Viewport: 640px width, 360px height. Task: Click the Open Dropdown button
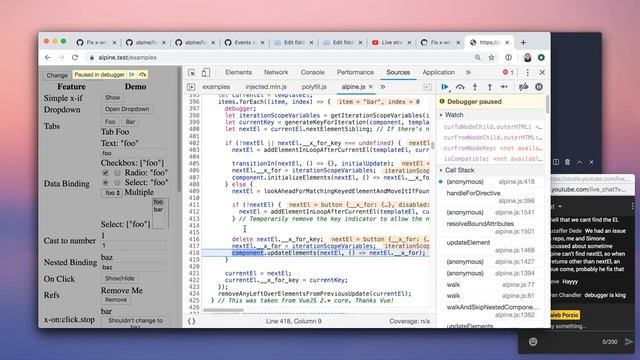127,109
